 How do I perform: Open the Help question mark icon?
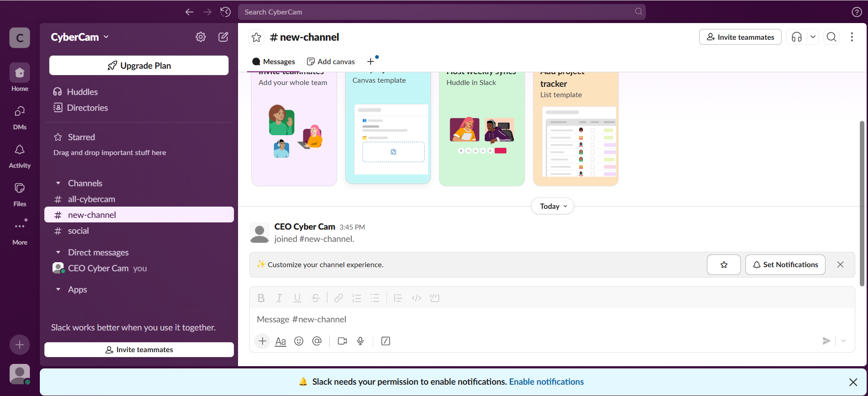(x=856, y=12)
